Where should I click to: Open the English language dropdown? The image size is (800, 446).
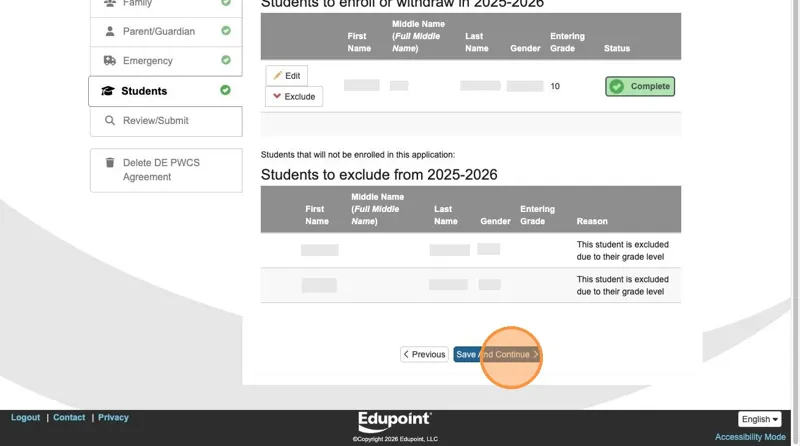pyautogui.click(x=759, y=419)
